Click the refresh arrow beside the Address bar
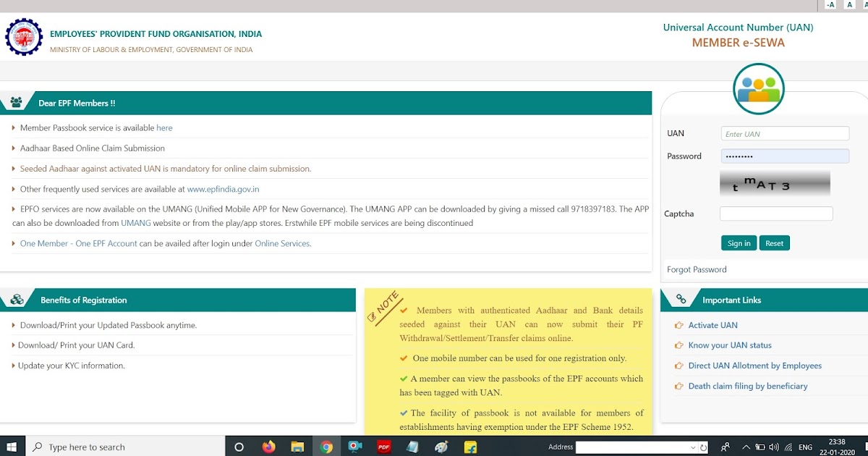Viewport: 868px width, 456px height. (x=703, y=447)
